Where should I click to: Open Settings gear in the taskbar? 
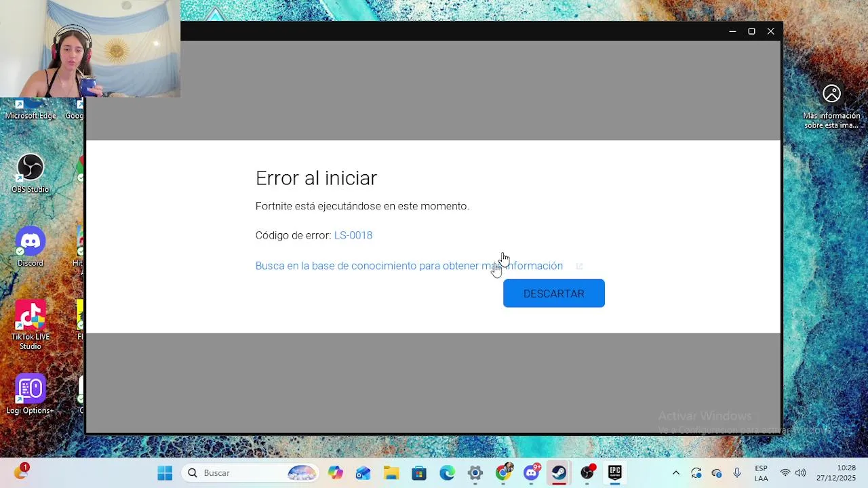click(x=475, y=473)
